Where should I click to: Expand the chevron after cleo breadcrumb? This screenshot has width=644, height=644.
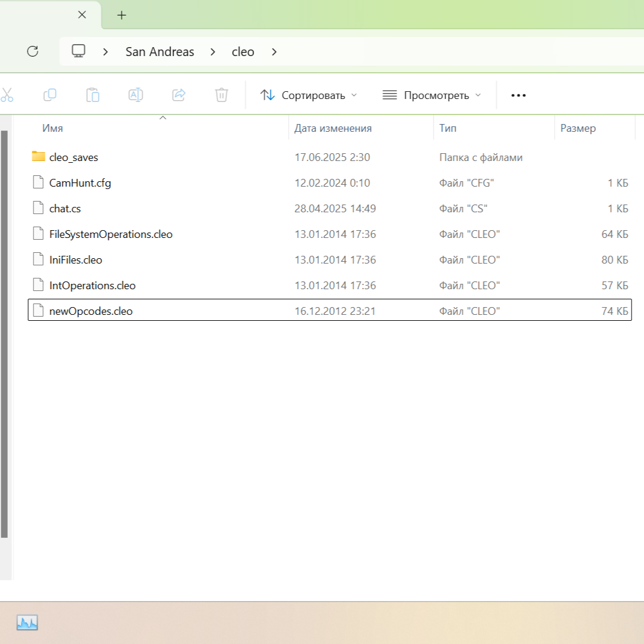(x=274, y=52)
